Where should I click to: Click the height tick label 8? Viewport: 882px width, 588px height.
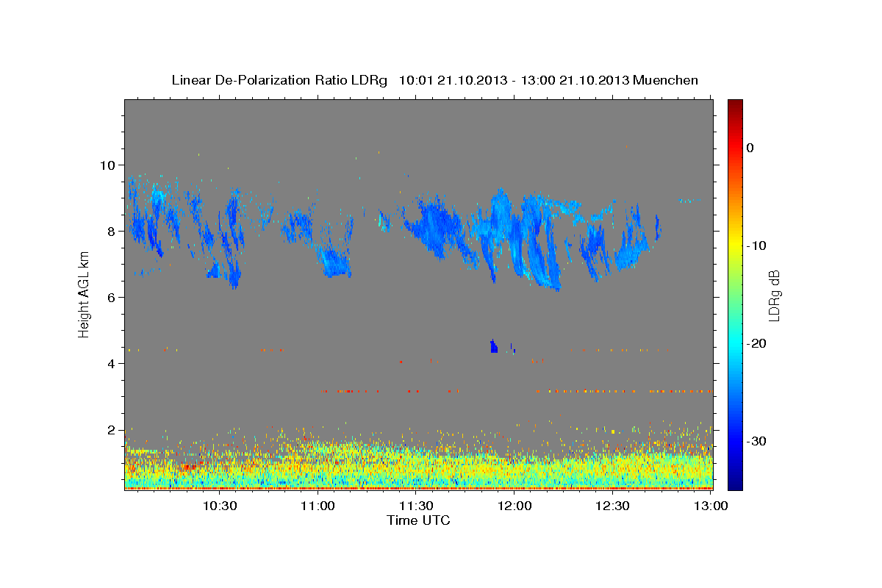click(x=113, y=231)
